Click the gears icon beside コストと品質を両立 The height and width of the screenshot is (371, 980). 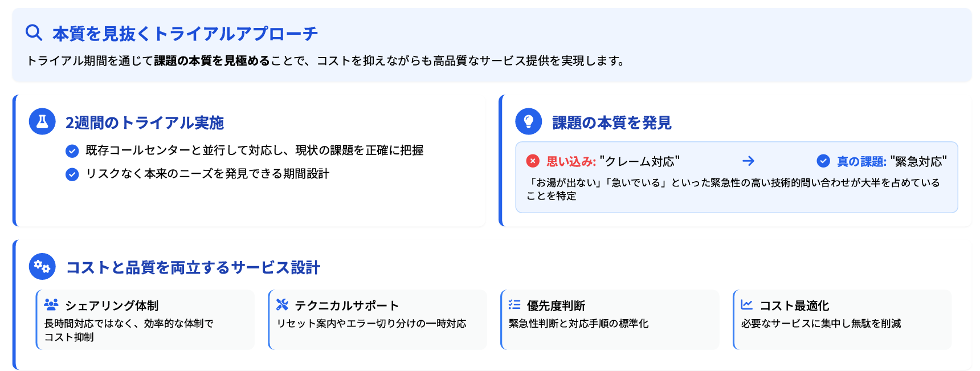pos(42,266)
